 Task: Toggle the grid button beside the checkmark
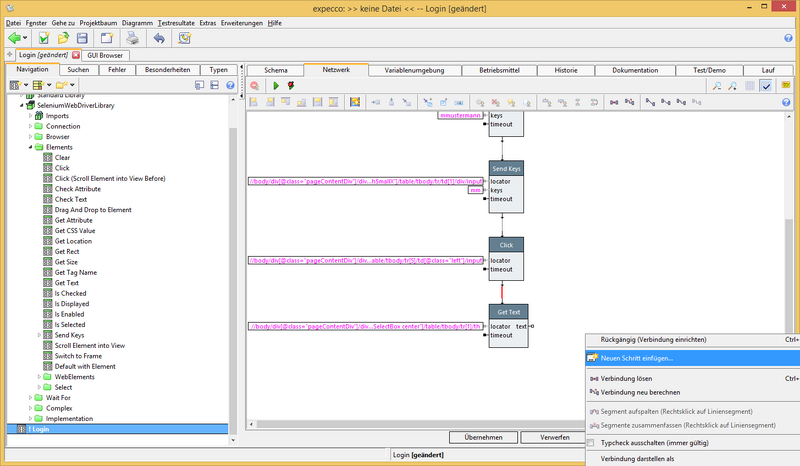tap(750, 86)
